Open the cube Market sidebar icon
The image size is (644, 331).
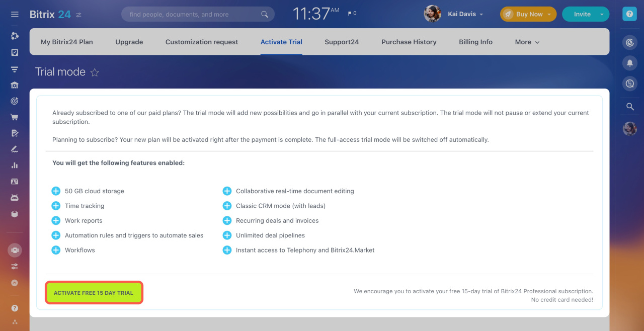tap(15, 214)
